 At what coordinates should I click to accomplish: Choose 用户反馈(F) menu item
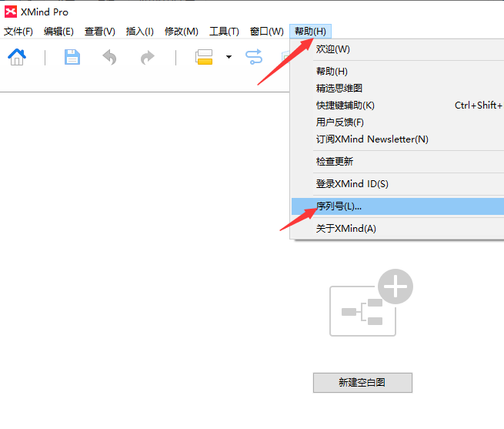pyautogui.click(x=398, y=122)
